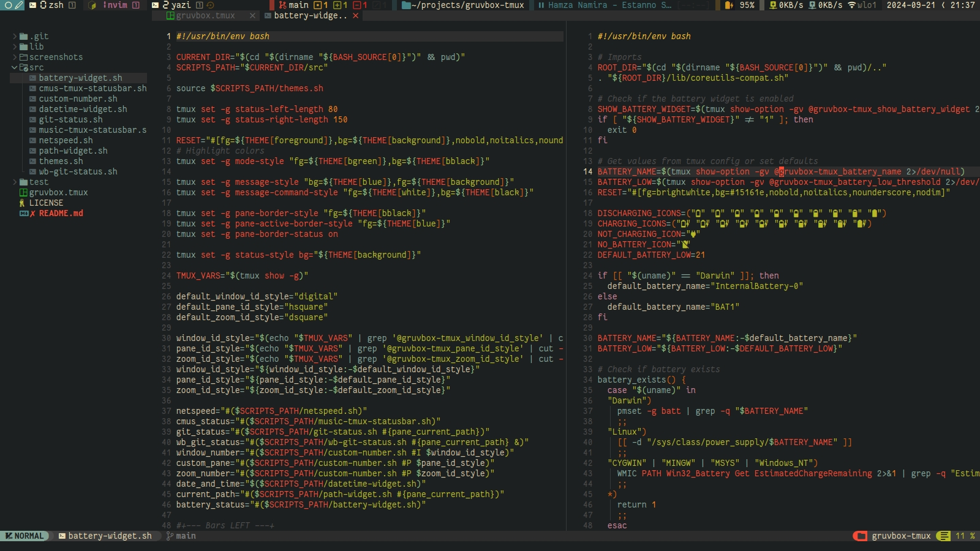Open battery-widget.sh in file tree
The image size is (980, 551).
tap(80, 78)
